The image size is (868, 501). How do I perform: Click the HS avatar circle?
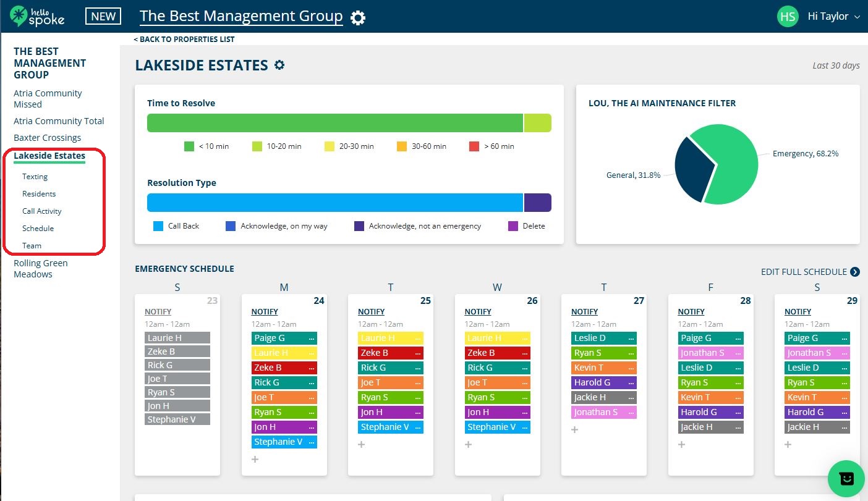pos(788,17)
